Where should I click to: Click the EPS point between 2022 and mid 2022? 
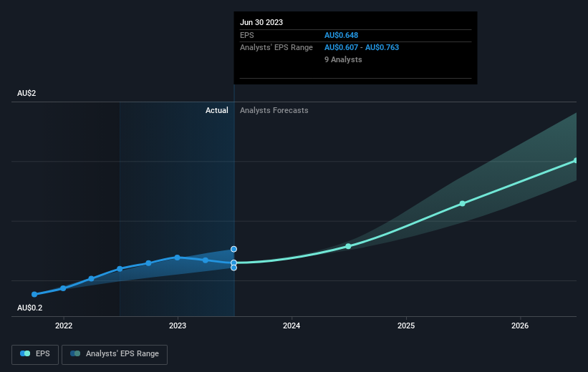click(x=91, y=278)
